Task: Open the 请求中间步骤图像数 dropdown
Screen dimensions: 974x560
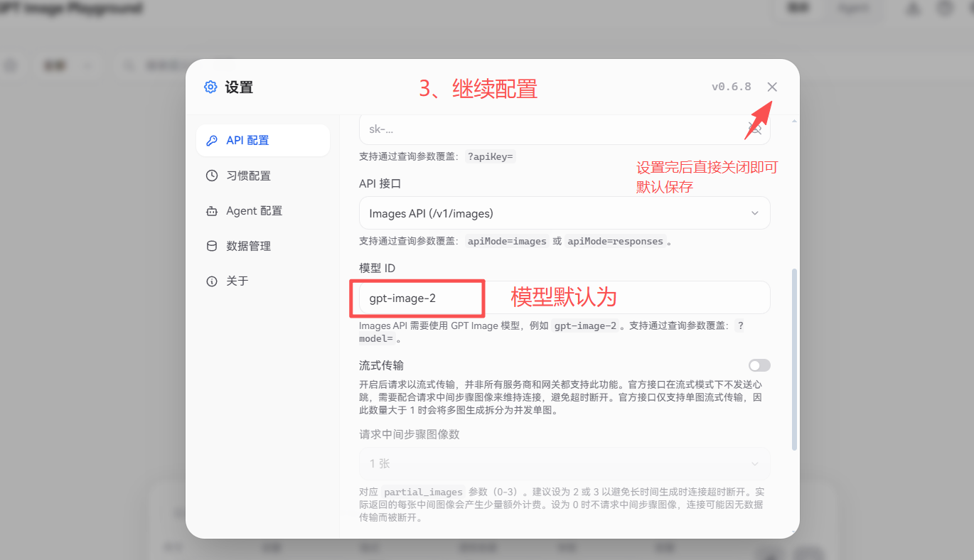Action: point(564,463)
